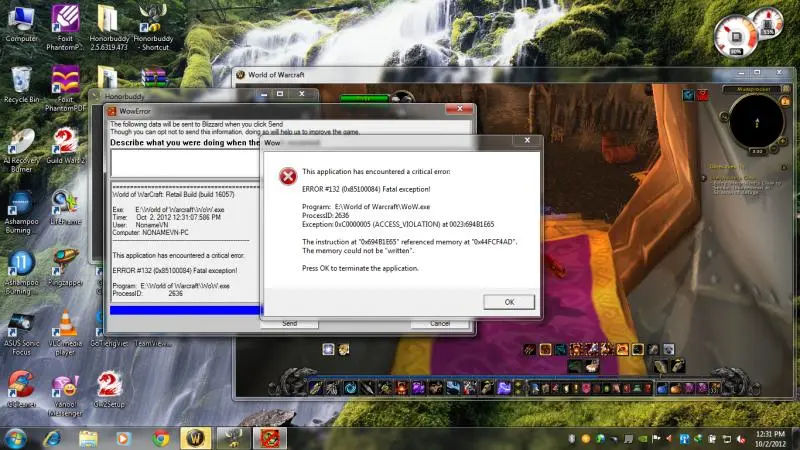Screen dimensions: 800x450
Task: Switch to World of Warcraft taskbar button
Action: pyautogui.click(x=196, y=438)
